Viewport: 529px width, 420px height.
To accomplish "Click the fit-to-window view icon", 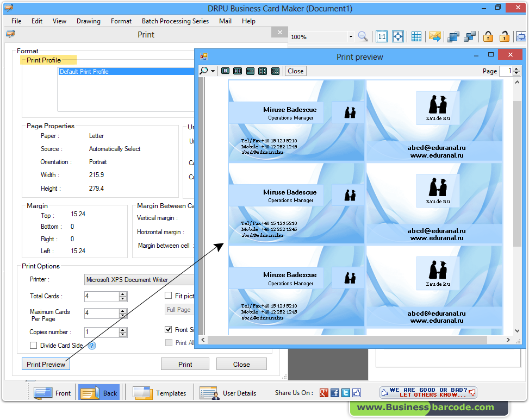I will (399, 36).
